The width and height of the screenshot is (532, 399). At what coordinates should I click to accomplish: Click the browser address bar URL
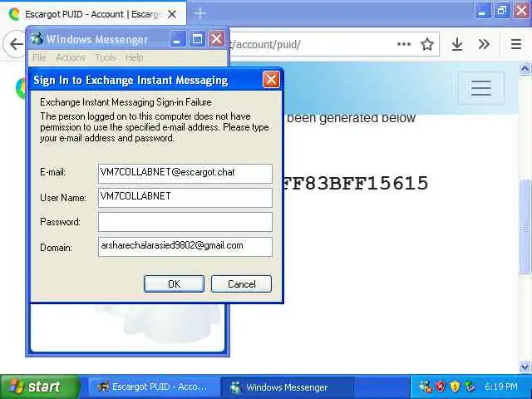[264, 44]
